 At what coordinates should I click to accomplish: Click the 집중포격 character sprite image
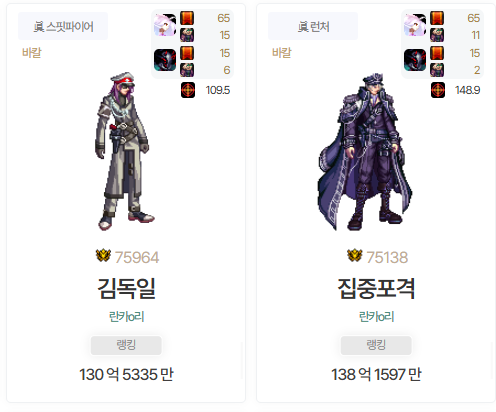[365, 152]
